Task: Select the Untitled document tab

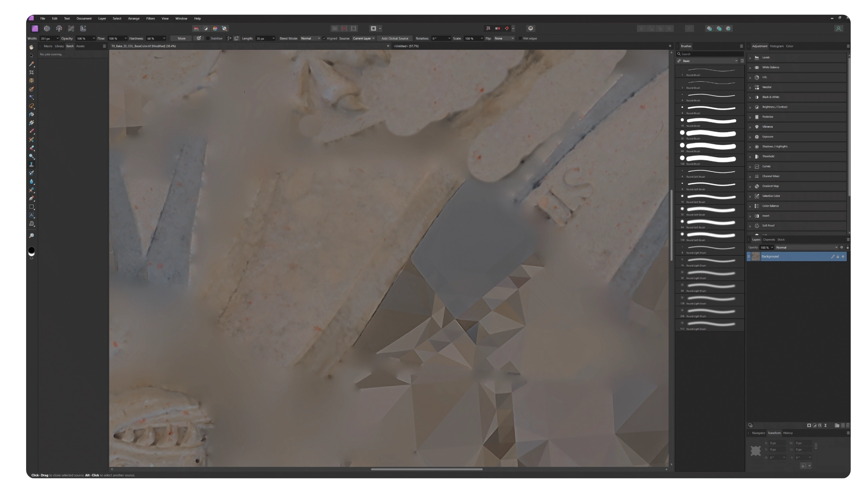Action: pos(406,46)
